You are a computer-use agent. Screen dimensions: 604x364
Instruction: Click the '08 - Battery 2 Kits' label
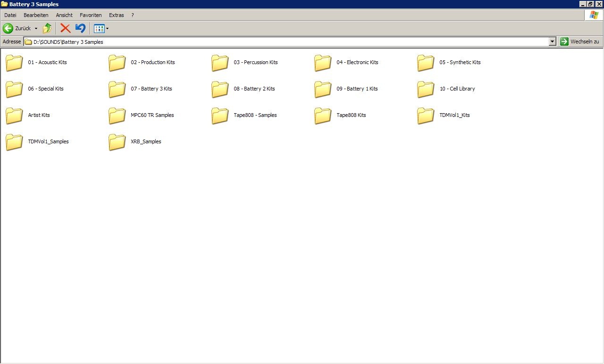point(254,89)
